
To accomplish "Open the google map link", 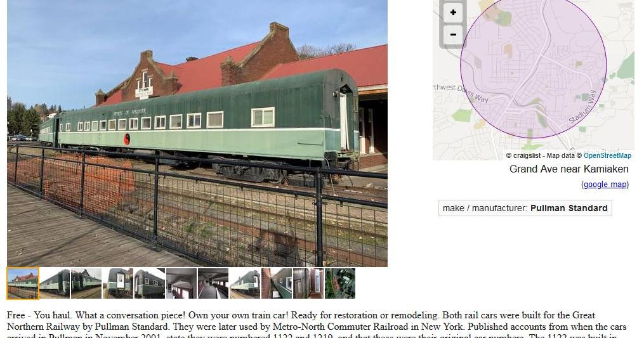I will (605, 185).
